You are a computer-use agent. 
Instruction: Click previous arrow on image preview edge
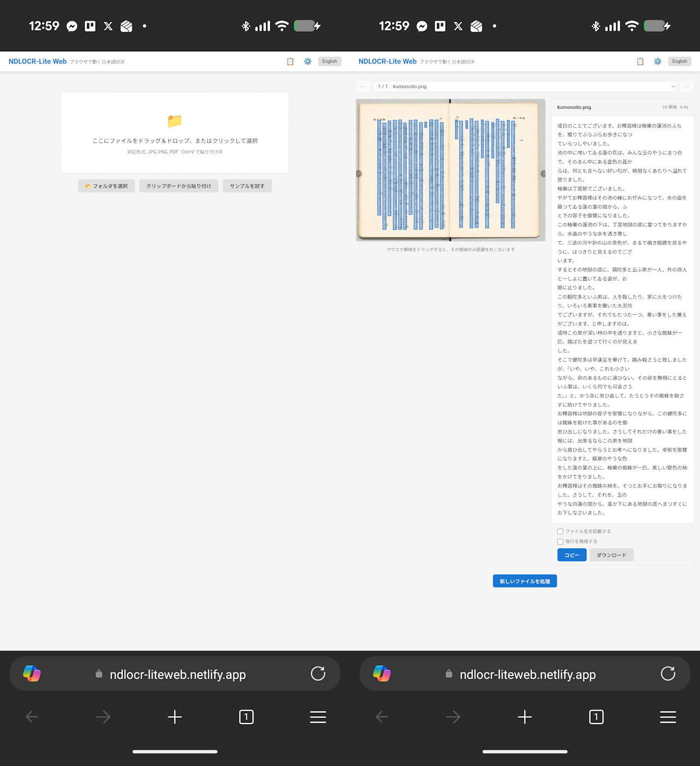(359, 174)
